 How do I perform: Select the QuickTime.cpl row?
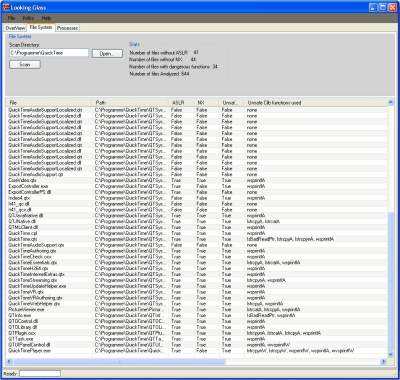click(197, 233)
